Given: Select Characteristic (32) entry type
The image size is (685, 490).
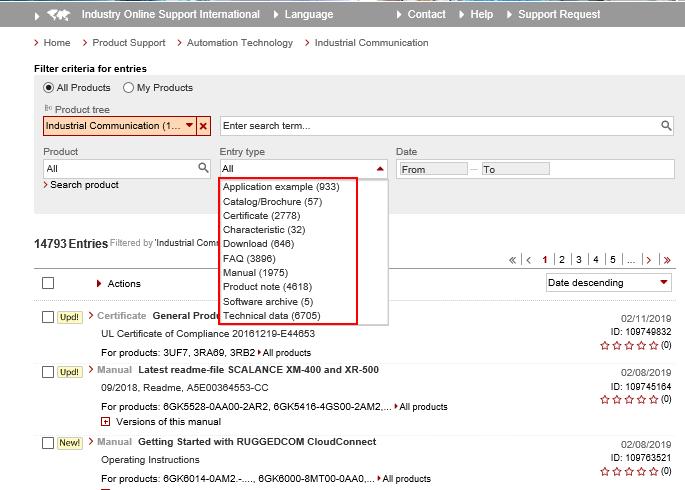Looking at the screenshot, I should point(264,229).
